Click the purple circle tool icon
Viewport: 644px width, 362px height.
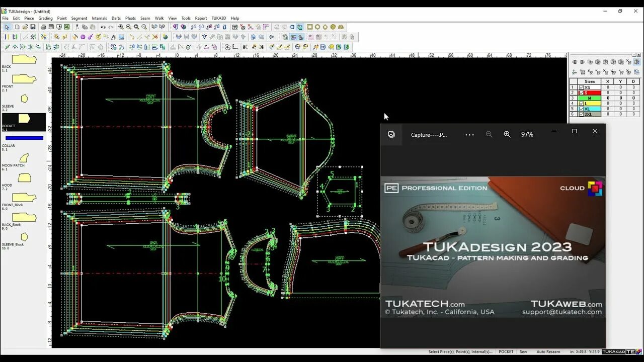tap(83, 37)
